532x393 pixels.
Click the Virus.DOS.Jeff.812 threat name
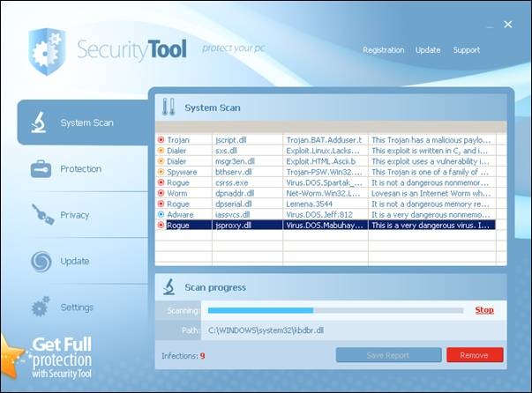pos(319,214)
